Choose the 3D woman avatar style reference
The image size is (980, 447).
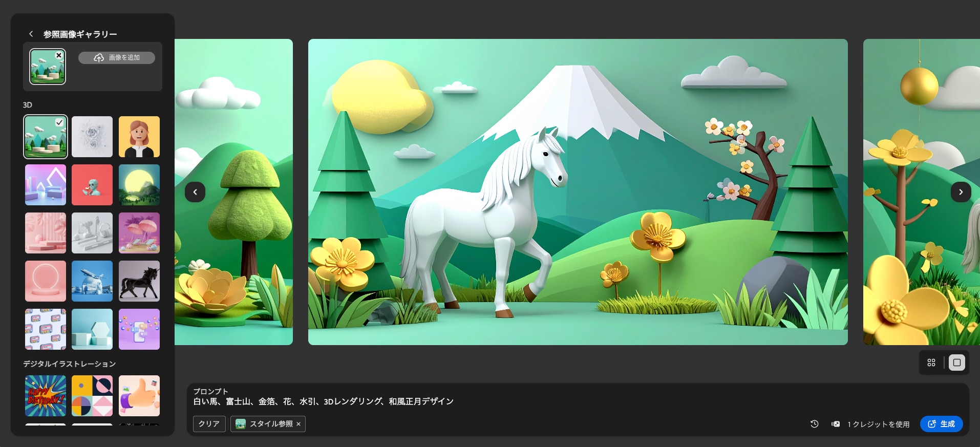[x=139, y=137]
